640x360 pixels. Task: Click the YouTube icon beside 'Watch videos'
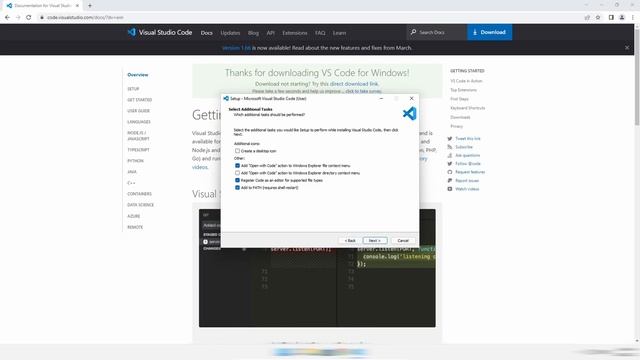point(450,189)
